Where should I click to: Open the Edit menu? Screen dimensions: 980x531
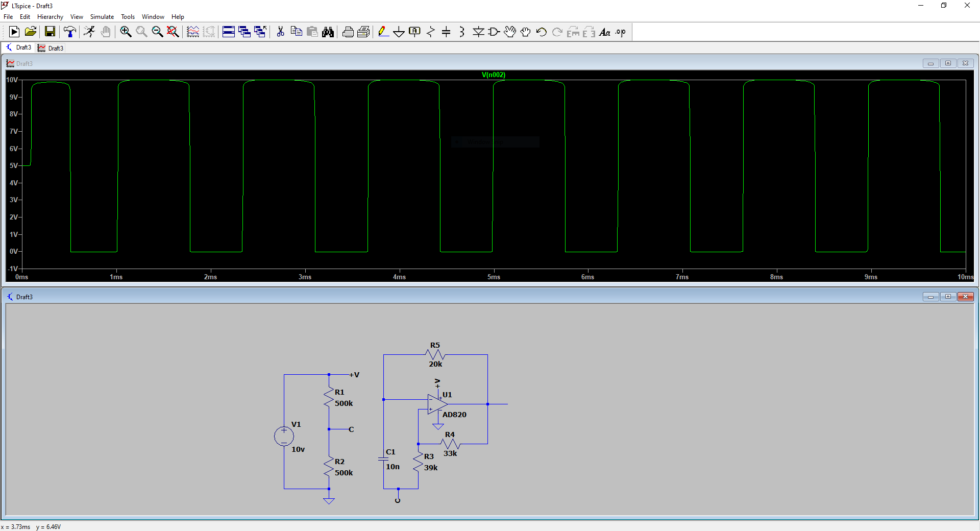tap(25, 17)
